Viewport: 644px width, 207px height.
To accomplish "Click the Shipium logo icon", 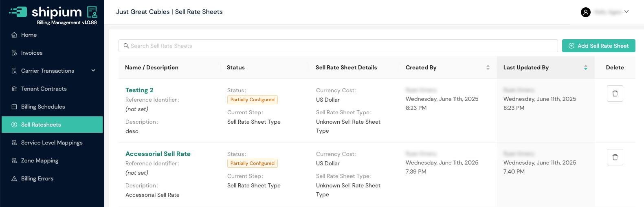I will point(18,12).
